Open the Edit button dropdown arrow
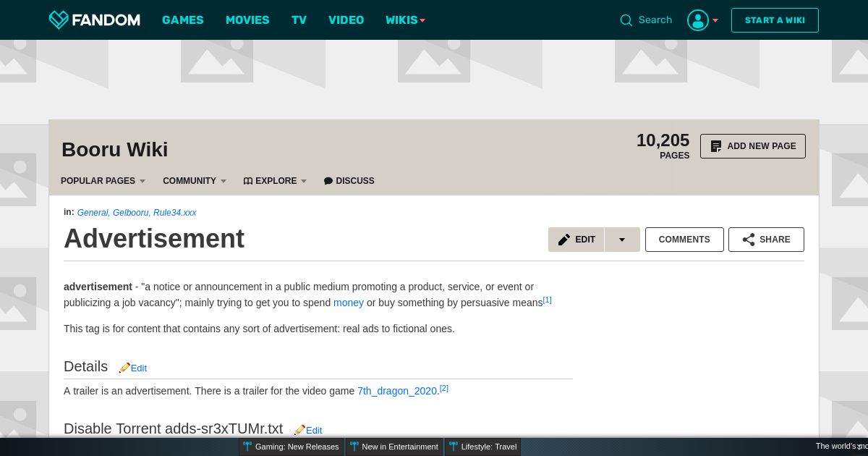This screenshot has width=868, height=456. [x=622, y=240]
